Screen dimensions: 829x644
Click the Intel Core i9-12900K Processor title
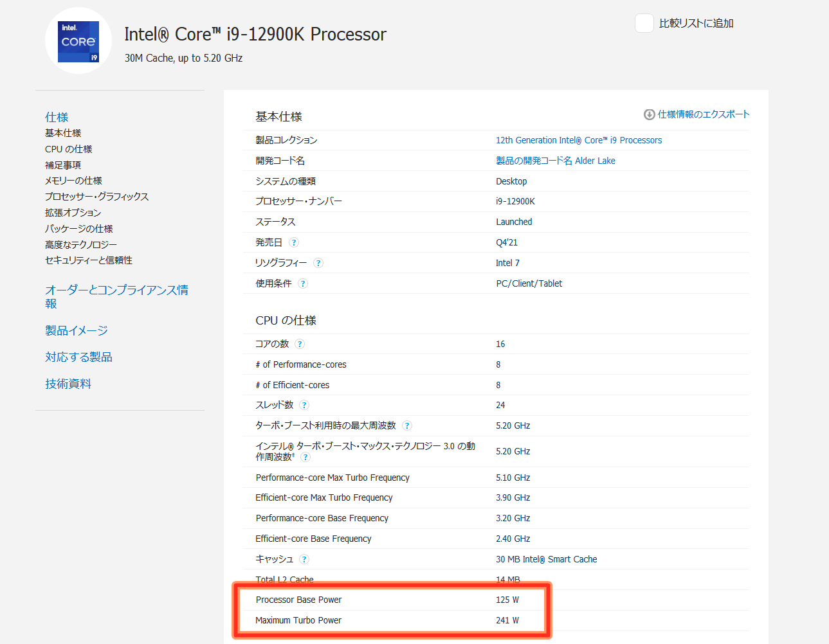(x=255, y=34)
